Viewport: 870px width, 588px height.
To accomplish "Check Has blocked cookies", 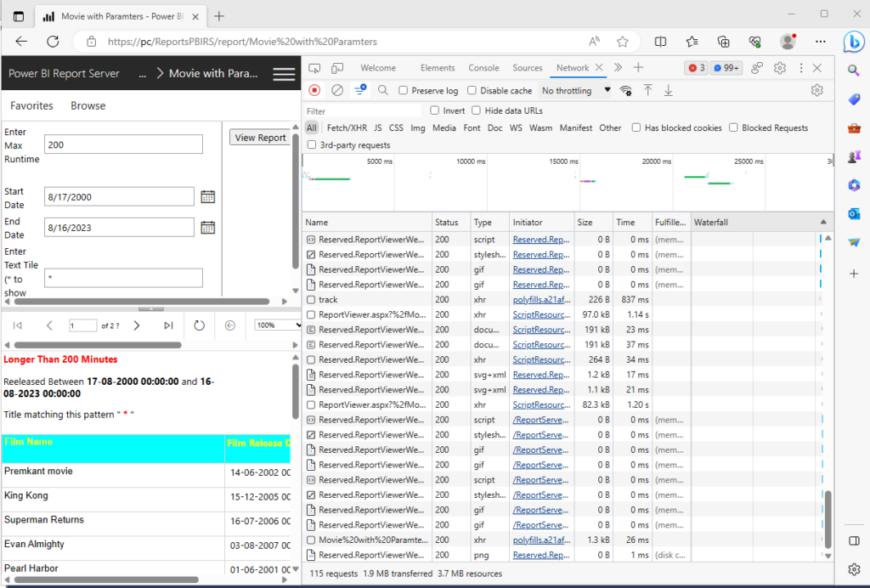I will (x=636, y=127).
